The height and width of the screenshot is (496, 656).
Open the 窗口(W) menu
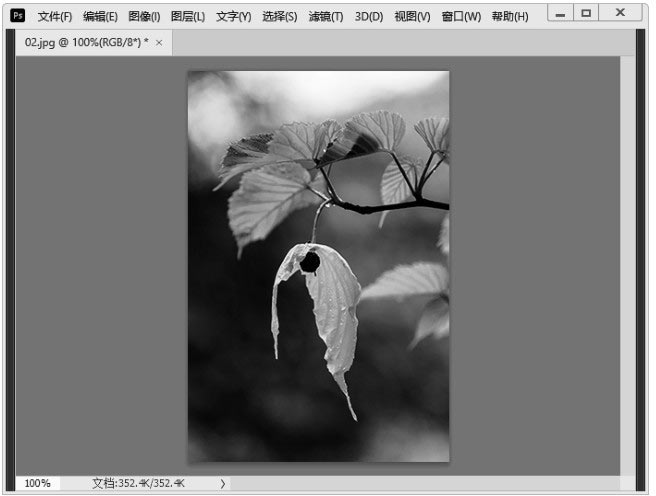[x=461, y=17]
